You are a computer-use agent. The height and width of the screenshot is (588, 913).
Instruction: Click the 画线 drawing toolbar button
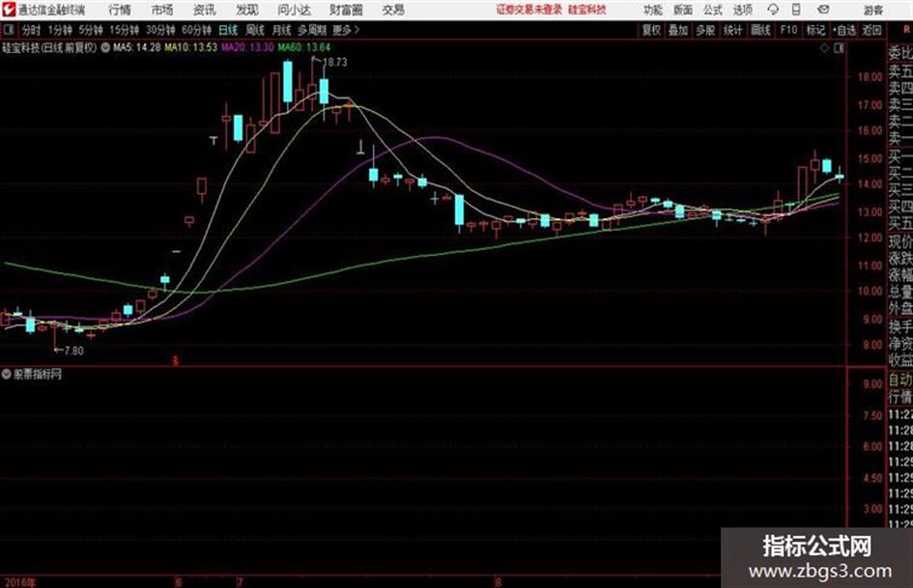761,30
